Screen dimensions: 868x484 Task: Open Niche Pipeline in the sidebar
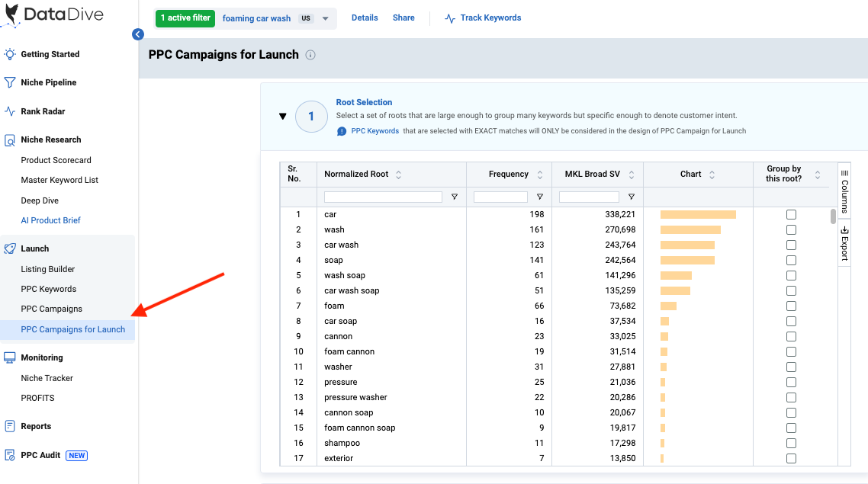pos(49,82)
